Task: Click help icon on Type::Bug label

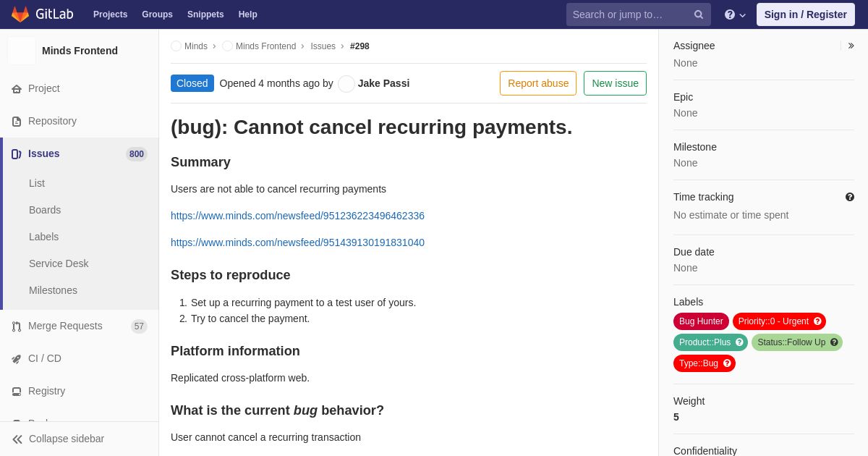Action: click(x=727, y=363)
